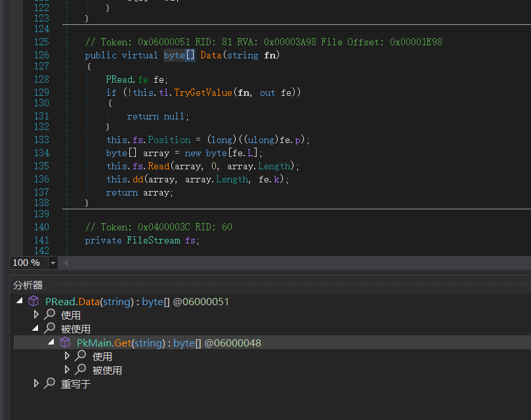Click the Data method name on line 126

[x=211, y=55]
